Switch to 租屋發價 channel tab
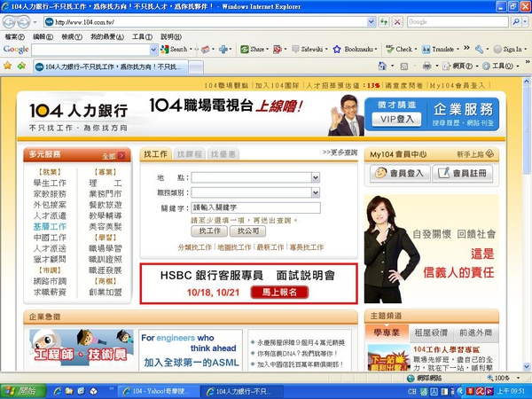532x399 pixels. tap(431, 332)
